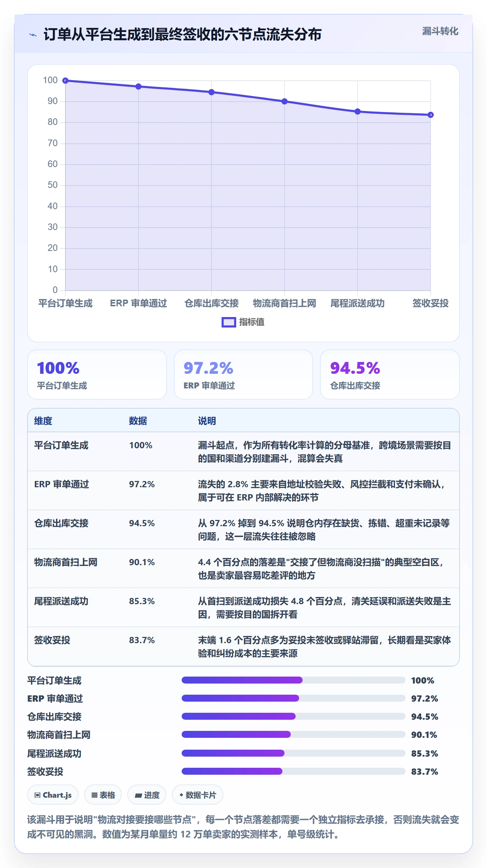The width and height of the screenshot is (487, 868).
Task: Click the 物流商首扫上网 progress bar
Action: point(294,734)
